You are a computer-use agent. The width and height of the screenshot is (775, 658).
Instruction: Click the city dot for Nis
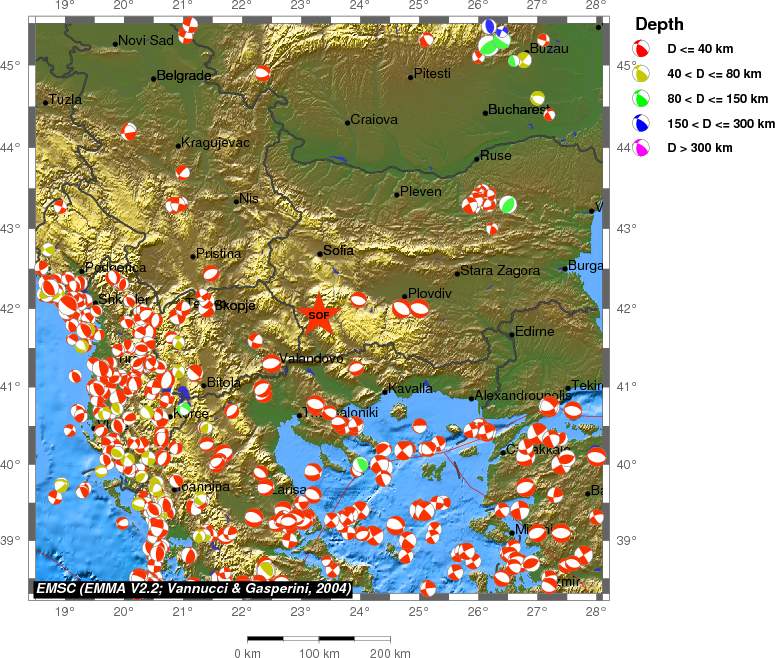(236, 201)
